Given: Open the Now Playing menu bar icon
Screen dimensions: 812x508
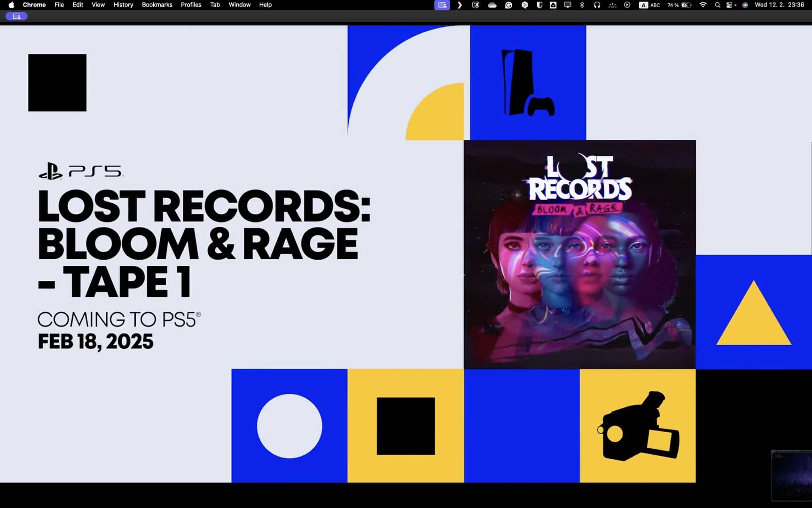Looking at the screenshot, I should coord(627,5).
